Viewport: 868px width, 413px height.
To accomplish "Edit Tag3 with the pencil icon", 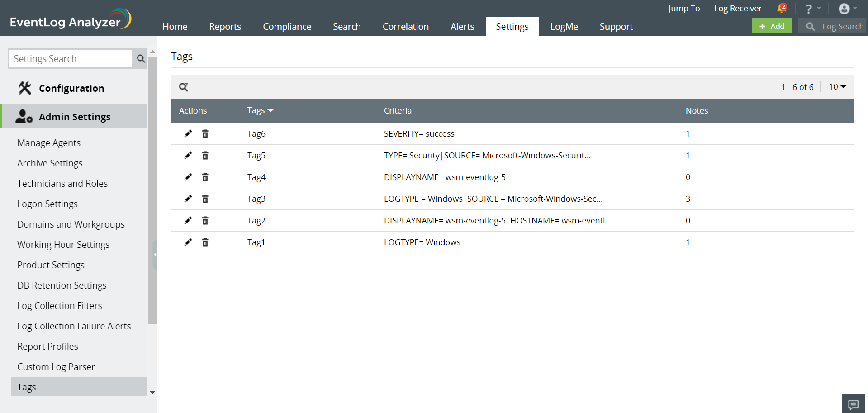I will click(188, 199).
